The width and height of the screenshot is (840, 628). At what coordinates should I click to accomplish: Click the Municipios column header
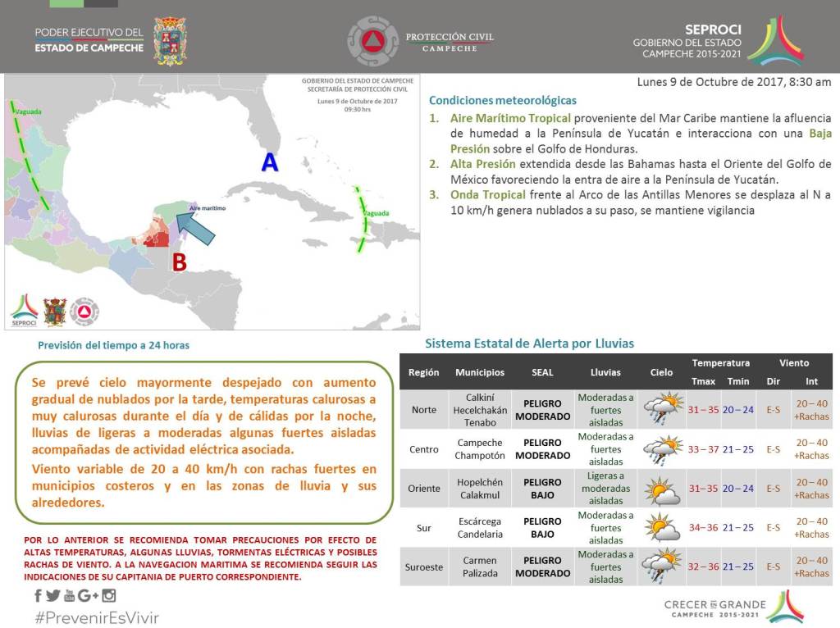click(480, 372)
